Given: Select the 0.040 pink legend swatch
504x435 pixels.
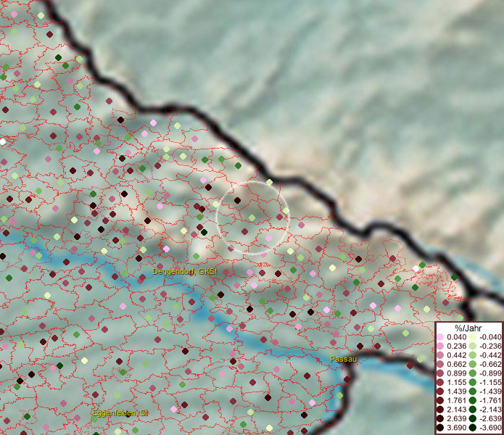Looking at the screenshot, I should point(440,337).
